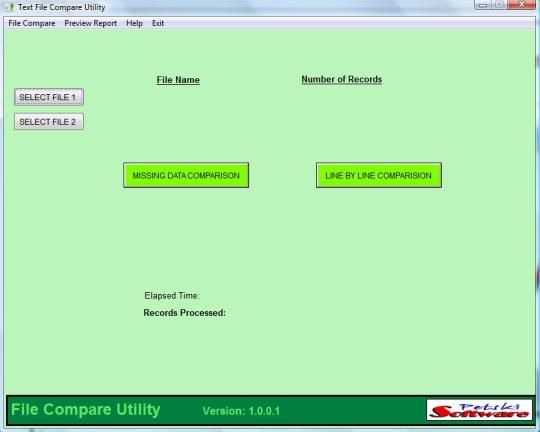Run the LINE BY LINE COMPARISION

click(x=379, y=175)
